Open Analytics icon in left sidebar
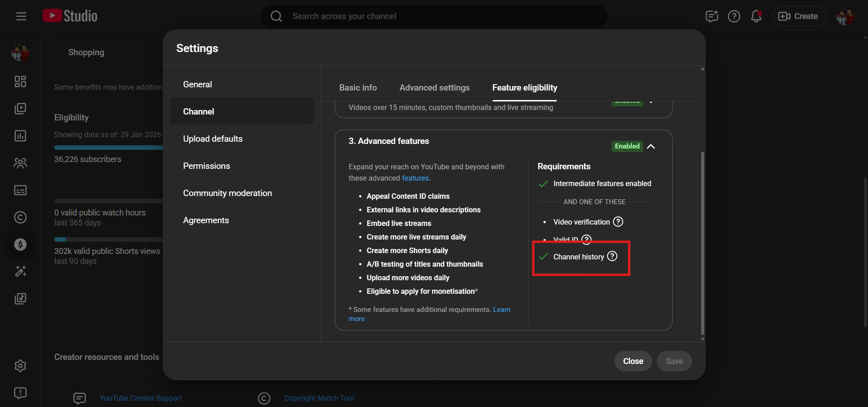 [20, 136]
